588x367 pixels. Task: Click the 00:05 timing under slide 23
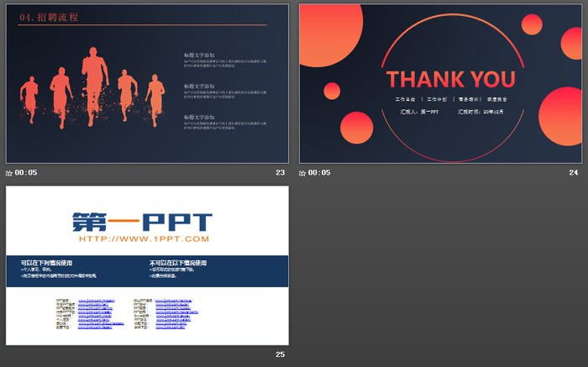pyautogui.click(x=26, y=173)
